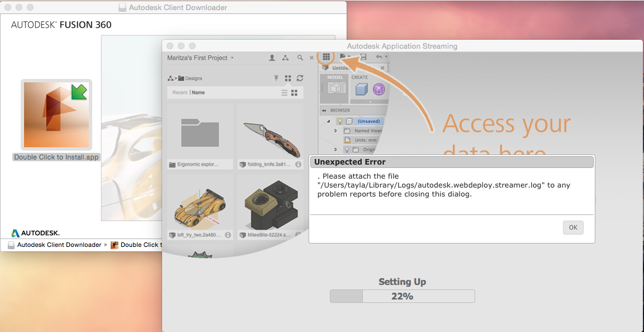Screen dimensions: 644x332
Task: Click OK on the Unexpected Error dialog
Action: tap(572, 227)
